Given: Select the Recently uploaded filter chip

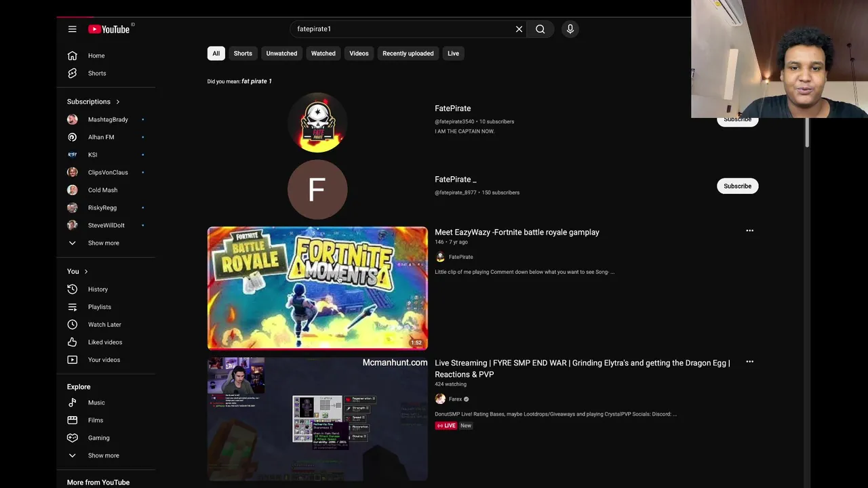Looking at the screenshot, I should point(408,54).
